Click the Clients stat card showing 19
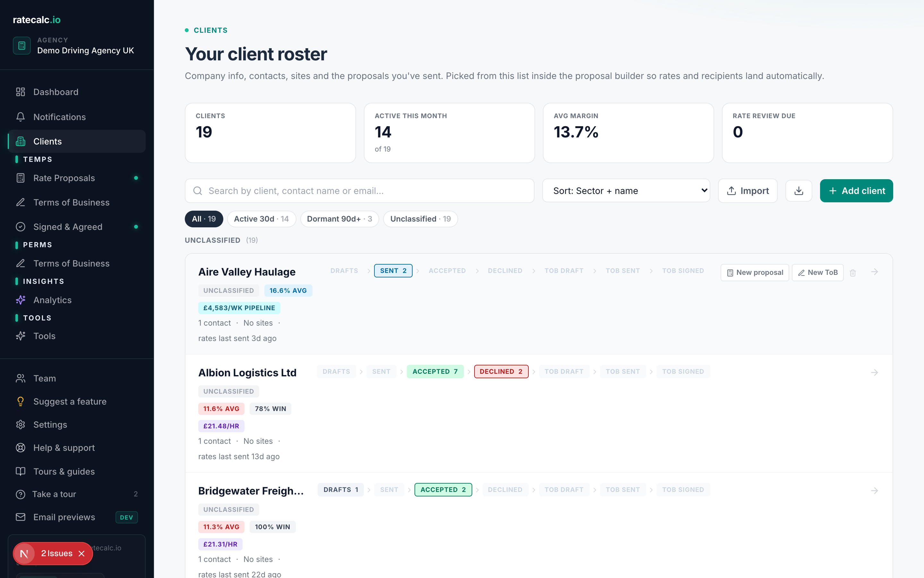This screenshot has width=924, height=578. 270,133
